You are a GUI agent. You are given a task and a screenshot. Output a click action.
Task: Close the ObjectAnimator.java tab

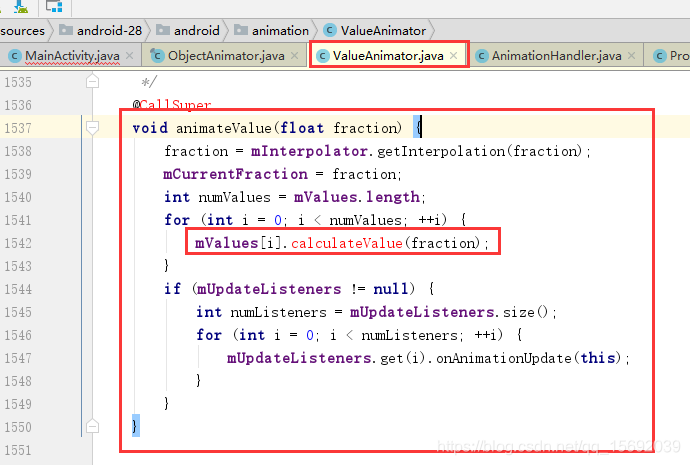coord(294,56)
